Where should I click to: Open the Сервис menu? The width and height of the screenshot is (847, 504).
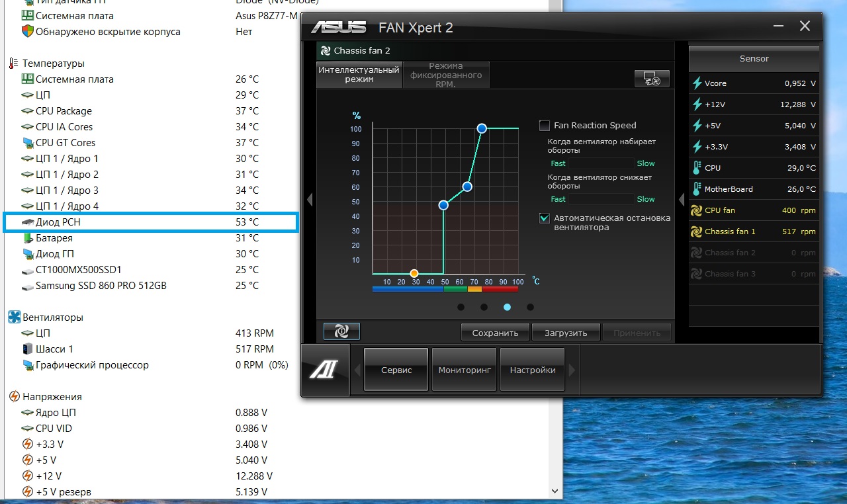396,370
